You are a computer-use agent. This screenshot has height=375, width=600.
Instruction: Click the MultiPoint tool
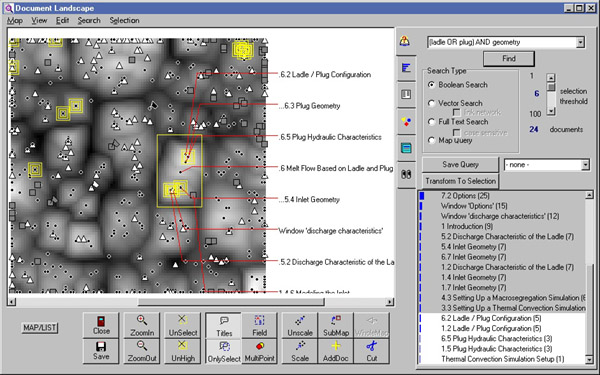click(259, 351)
